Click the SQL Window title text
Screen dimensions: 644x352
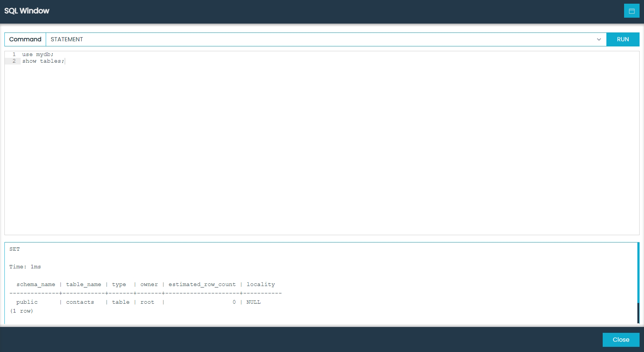click(26, 11)
